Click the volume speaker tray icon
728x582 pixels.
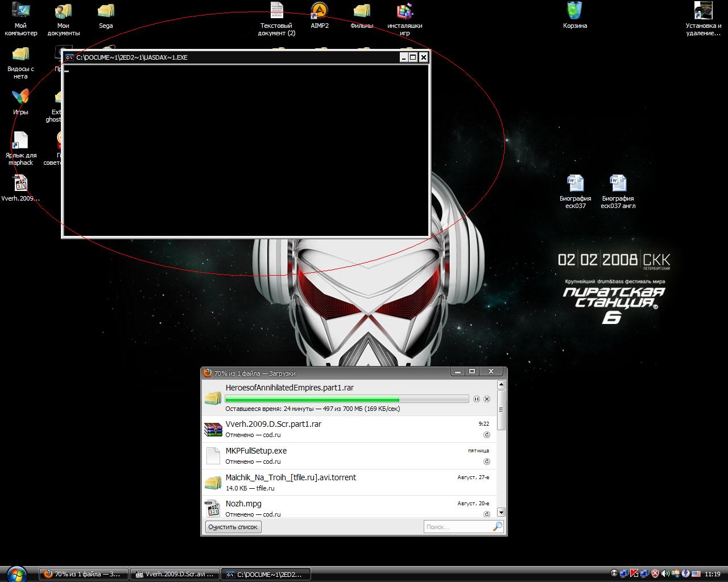coord(665,573)
